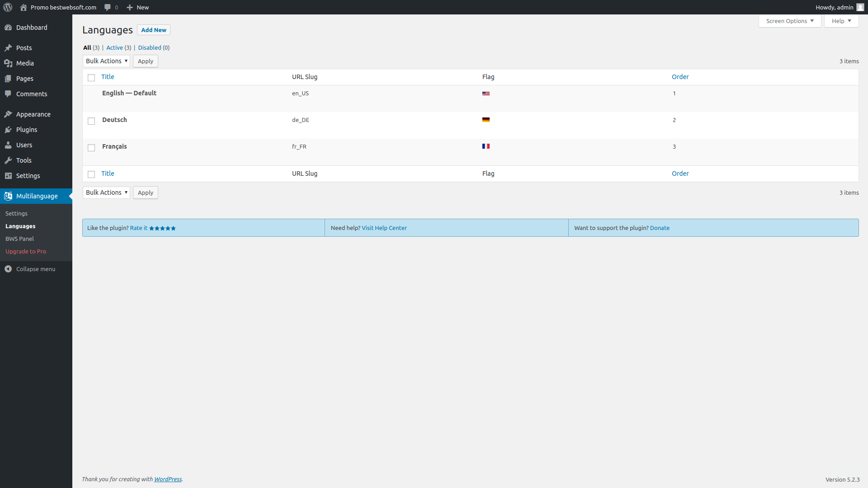
Task: Open the comments bubble in admin bar
Action: [108, 7]
